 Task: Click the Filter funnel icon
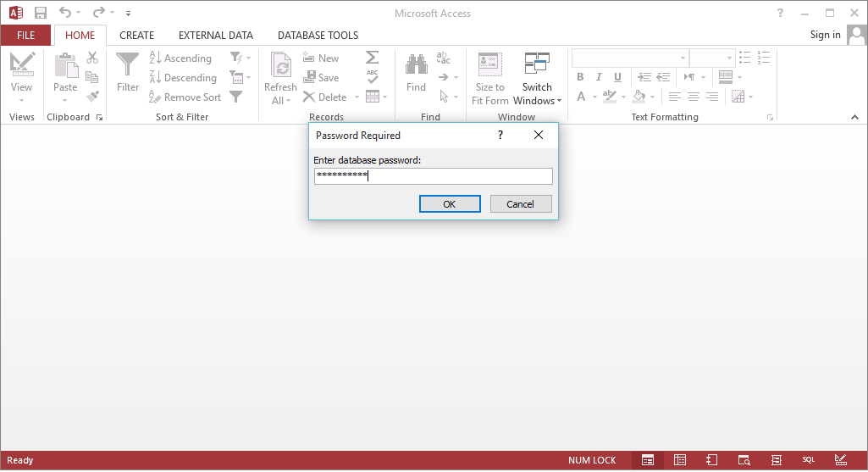pos(128,66)
